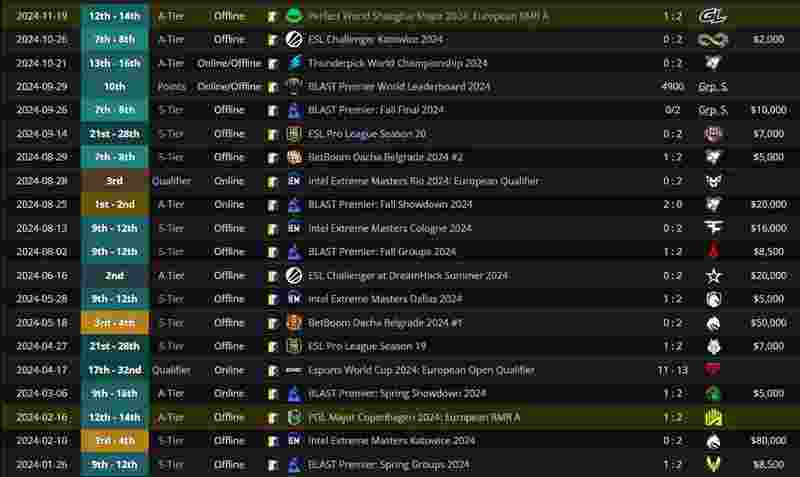
Task: Click opponent logo in ESL Pro League Season 20 row
Action: [713, 134]
